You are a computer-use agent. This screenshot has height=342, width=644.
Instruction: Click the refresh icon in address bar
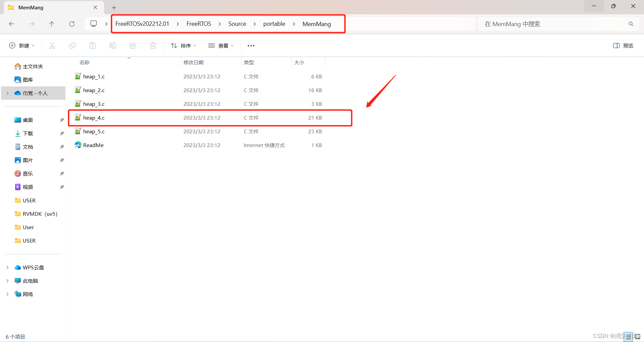[x=72, y=24]
